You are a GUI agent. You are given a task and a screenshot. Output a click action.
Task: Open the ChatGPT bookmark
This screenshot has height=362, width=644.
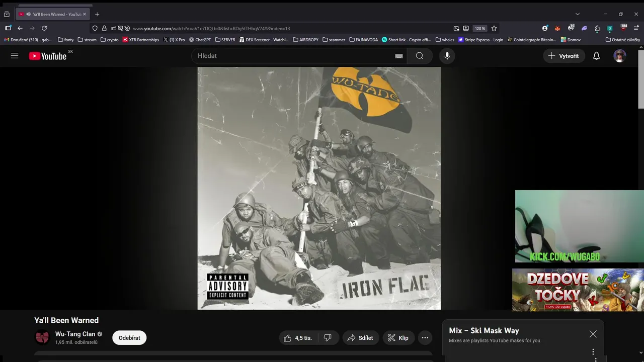pos(200,40)
